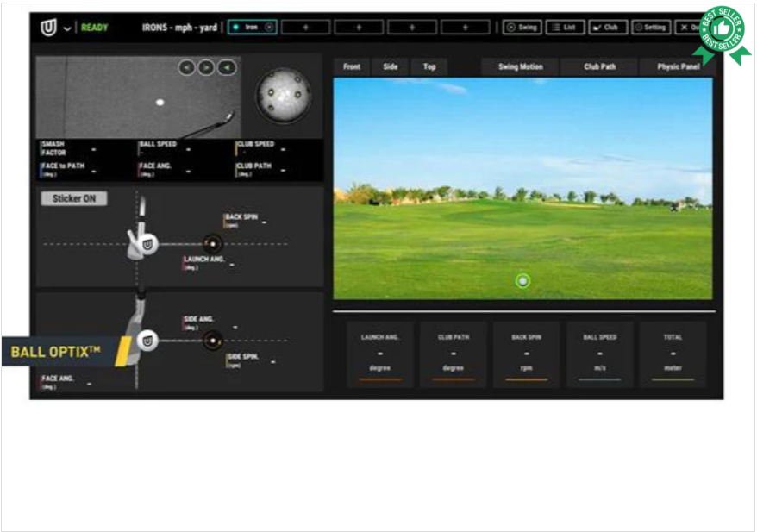
Task: Click the LAUNCH ANG. degree data tile
Action: click(380, 354)
